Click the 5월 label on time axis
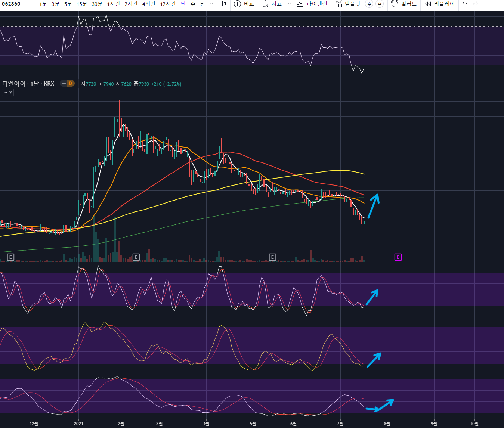This screenshot has width=504, height=428. (253, 424)
